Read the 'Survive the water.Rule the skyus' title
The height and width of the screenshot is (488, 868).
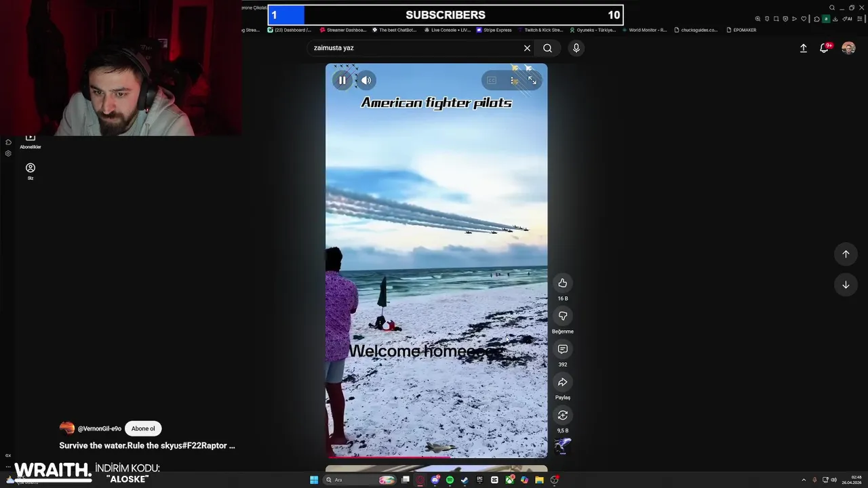tap(147, 446)
